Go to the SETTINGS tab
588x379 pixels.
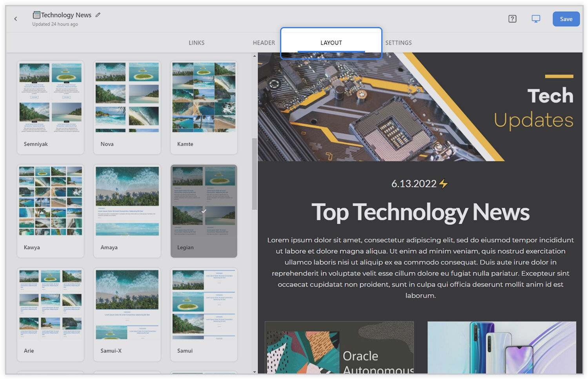point(399,43)
